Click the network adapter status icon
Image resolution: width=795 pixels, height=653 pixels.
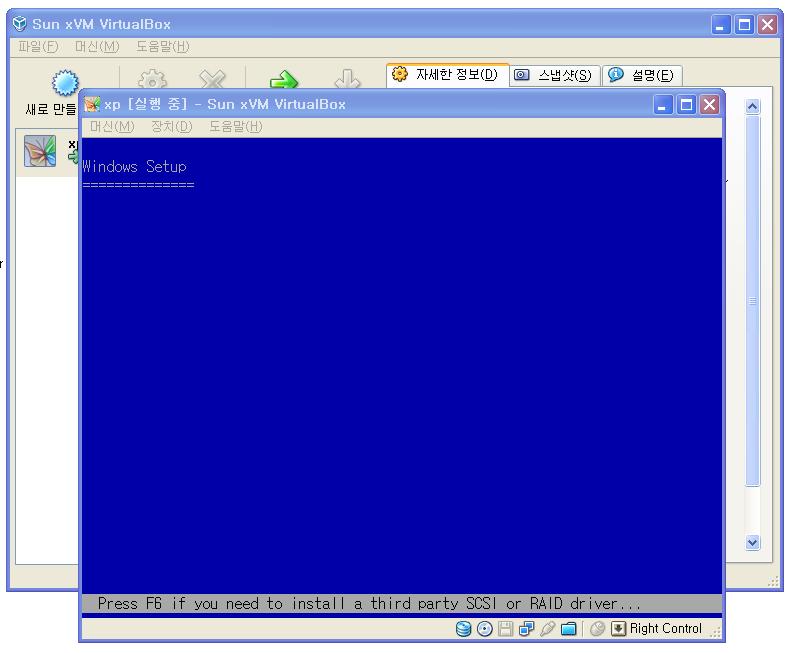click(526, 629)
